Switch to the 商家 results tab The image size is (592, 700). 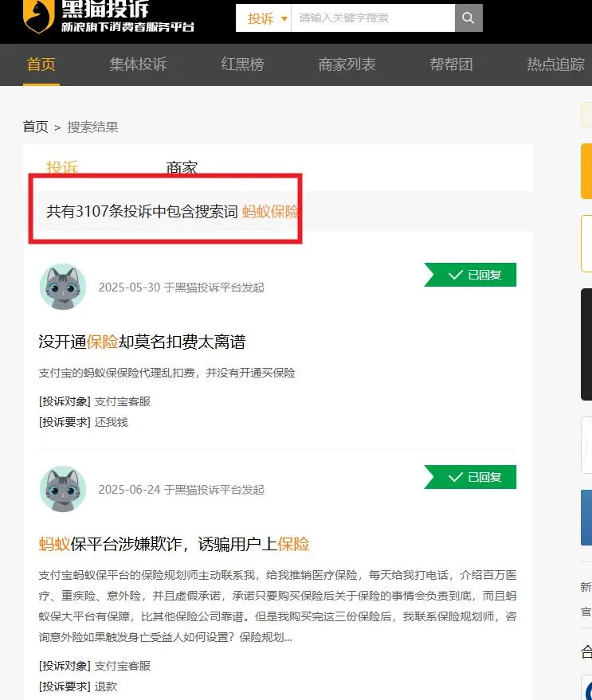182,167
